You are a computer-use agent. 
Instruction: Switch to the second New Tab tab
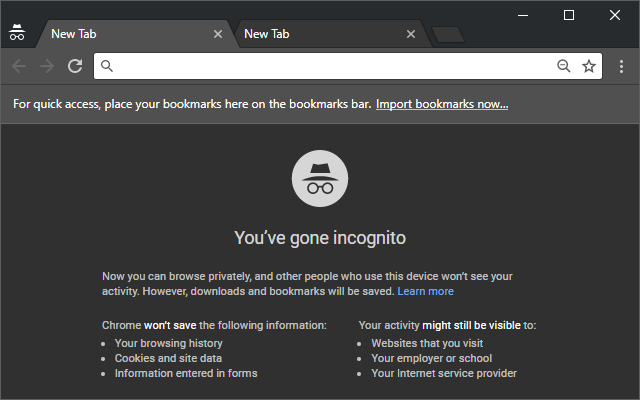[333, 34]
